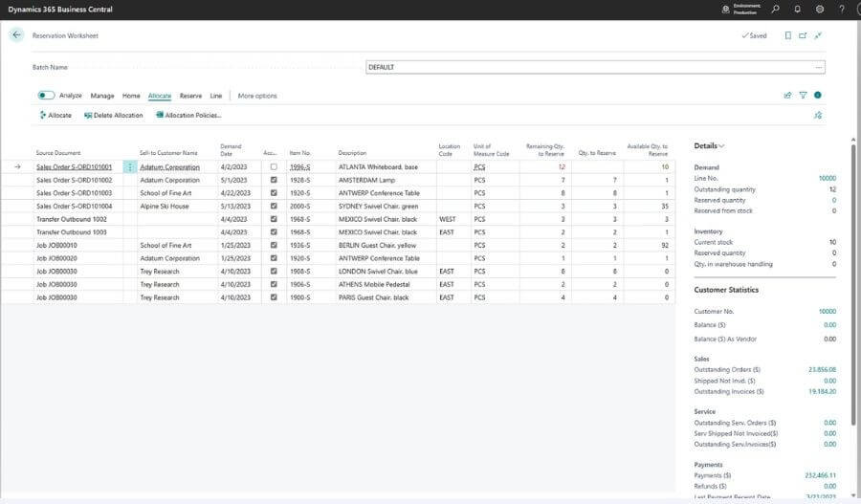Click Qty. to Reserve column header
861x504 pixels.
coord(597,153)
